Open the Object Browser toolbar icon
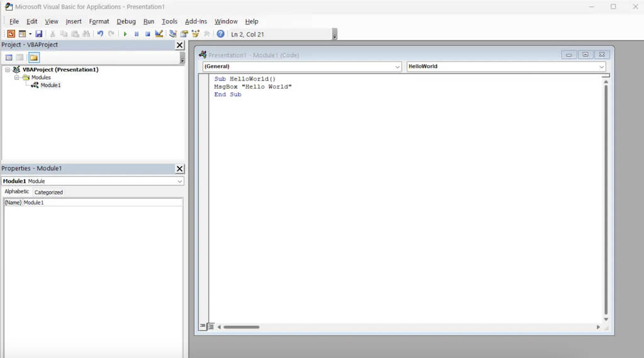 click(x=195, y=34)
